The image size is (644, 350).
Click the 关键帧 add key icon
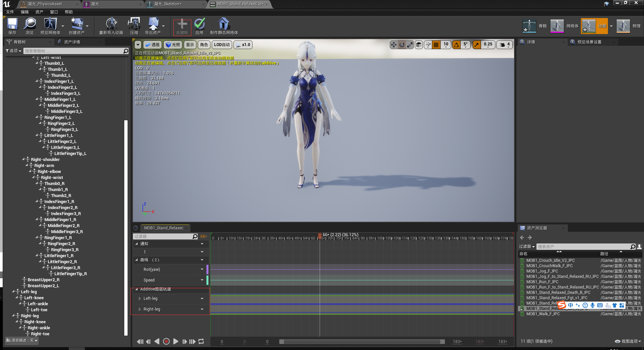(x=182, y=27)
